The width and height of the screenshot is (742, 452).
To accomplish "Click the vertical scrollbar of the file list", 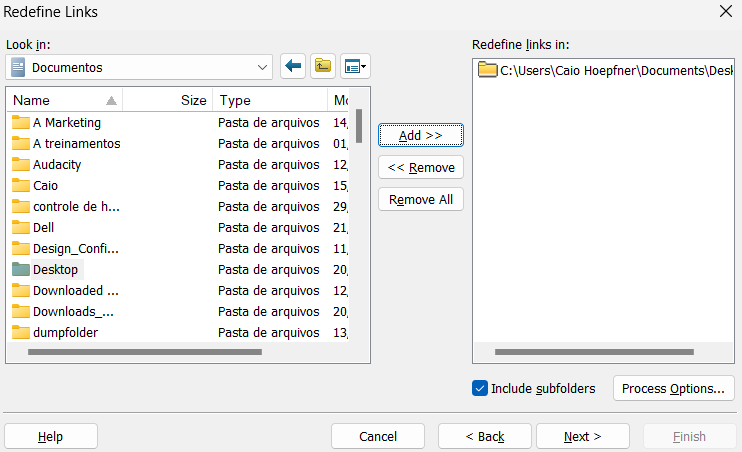I will (x=359, y=126).
